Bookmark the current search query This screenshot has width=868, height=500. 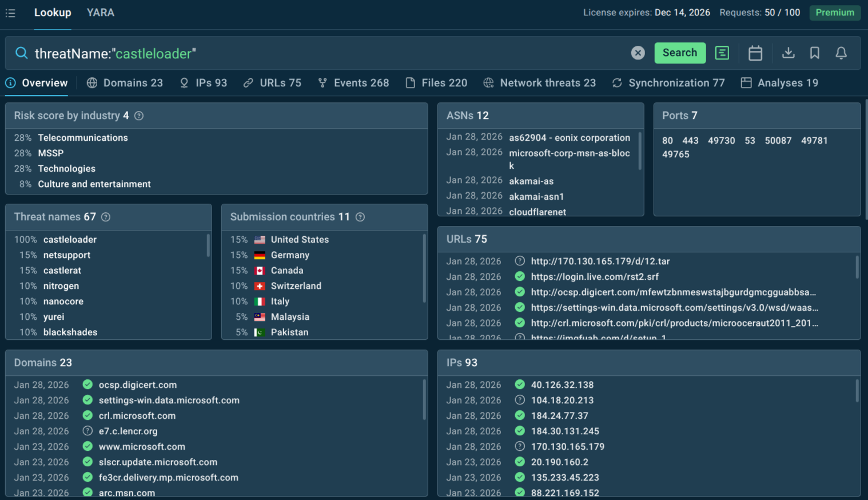[x=814, y=53]
